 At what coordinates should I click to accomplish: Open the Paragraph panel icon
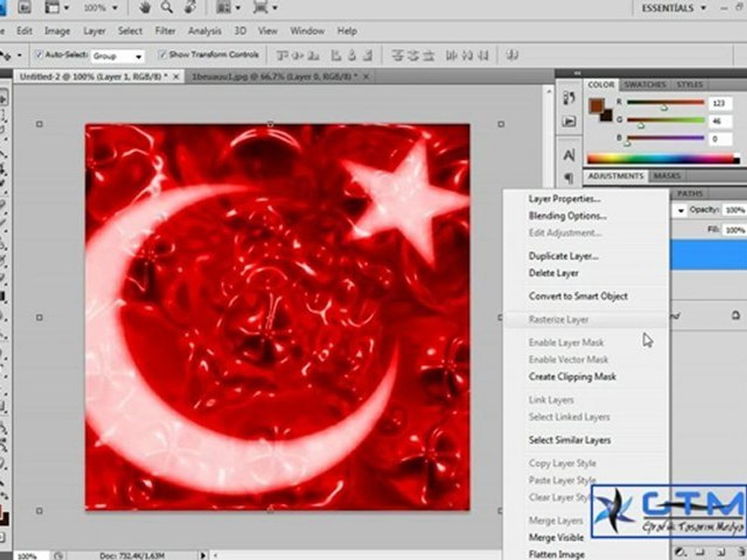click(x=569, y=178)
